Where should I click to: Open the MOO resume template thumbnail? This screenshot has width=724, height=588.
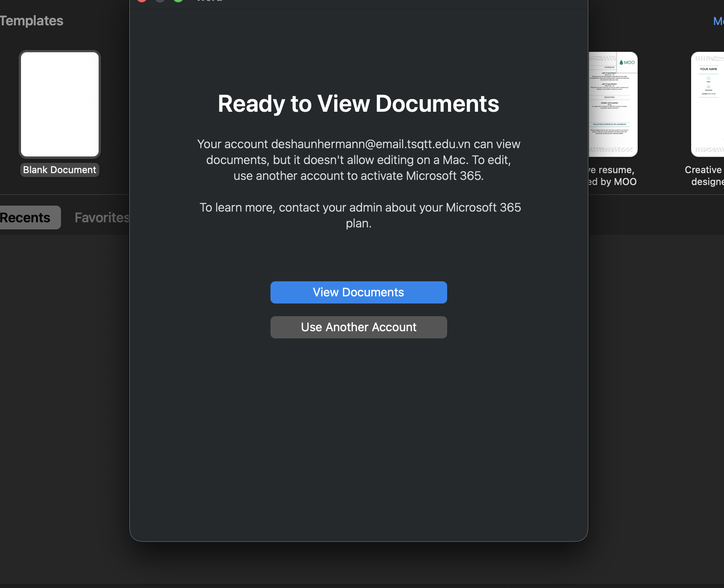click(x=613, y=104)
